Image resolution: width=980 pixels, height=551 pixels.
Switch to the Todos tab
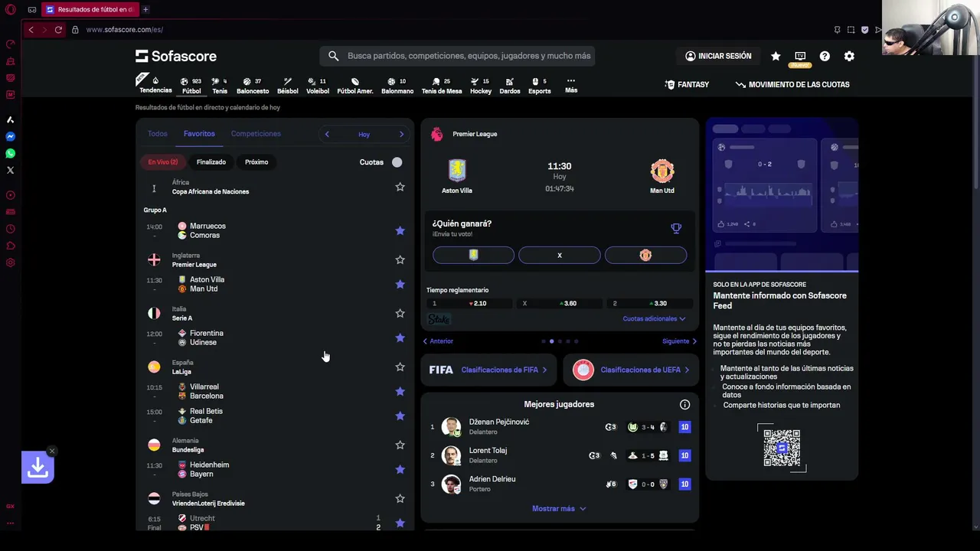(x=157, y=134)
